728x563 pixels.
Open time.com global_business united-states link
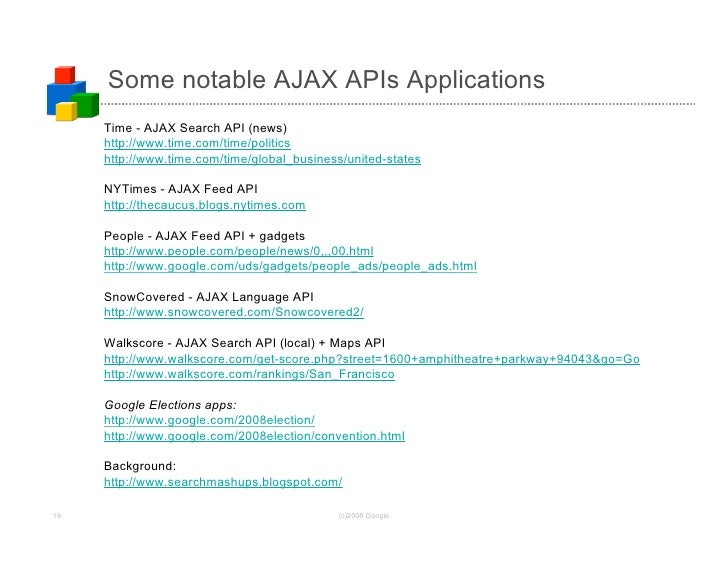(x=262, y=159)
